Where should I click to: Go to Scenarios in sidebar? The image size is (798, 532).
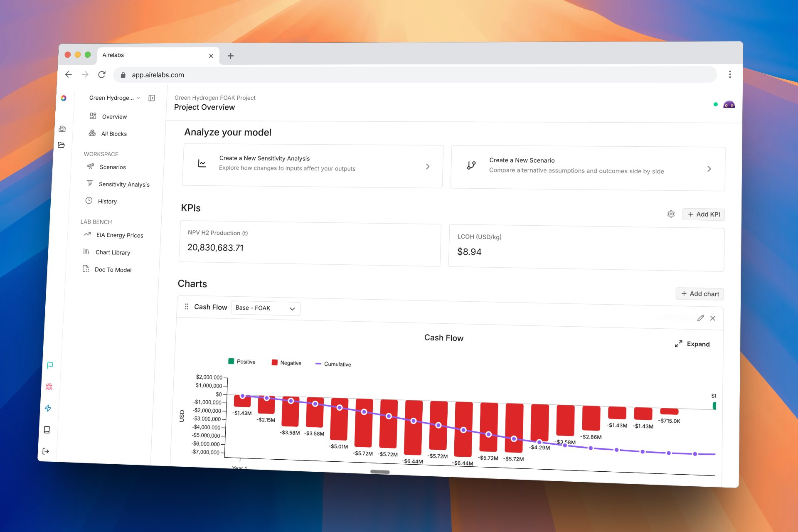click(x=106, y=167)
